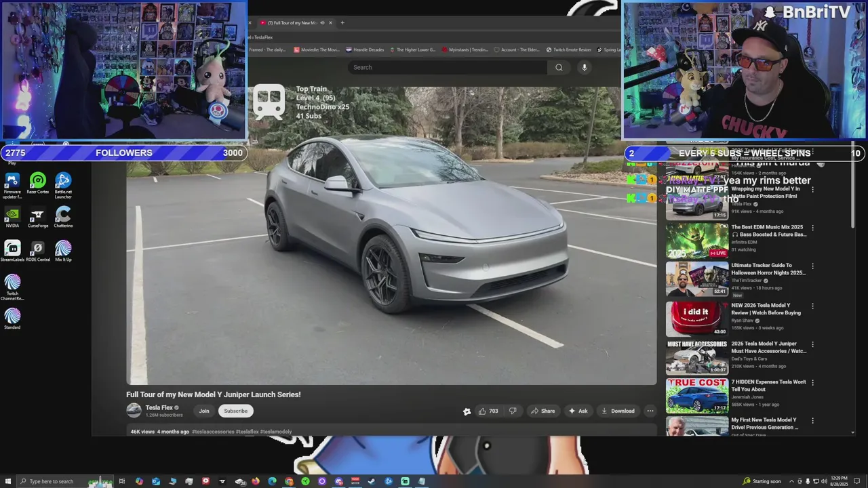Open options for My First New Tesla Model Y Drive
Viewport: 868px width, 488px height.
[x=812, y=420]
